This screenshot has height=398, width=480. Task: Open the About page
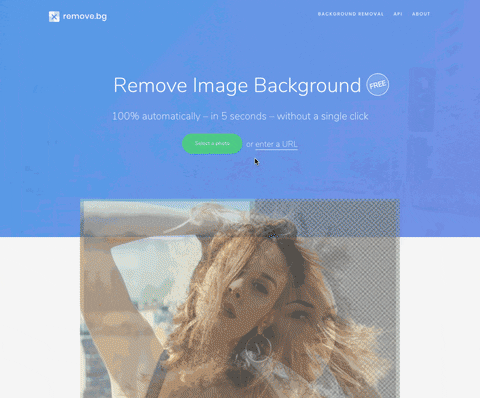(x=421, y=14)
